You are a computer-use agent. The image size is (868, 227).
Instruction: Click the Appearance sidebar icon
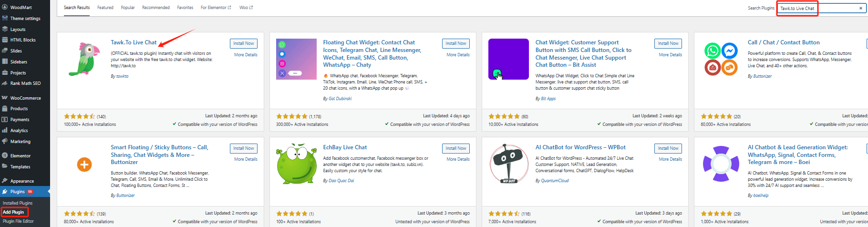tap(5, 181)
